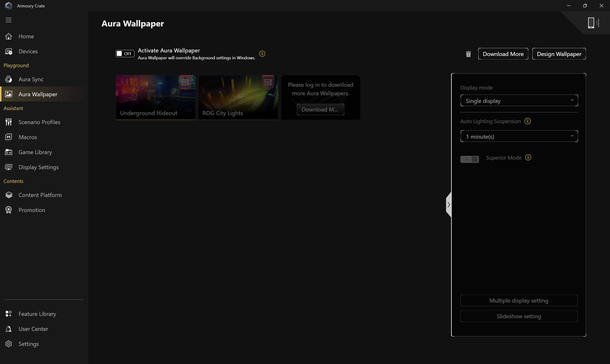Navigate to Aura Sync
This screenshot has height=364, width=610.
(x=44, y=79)
